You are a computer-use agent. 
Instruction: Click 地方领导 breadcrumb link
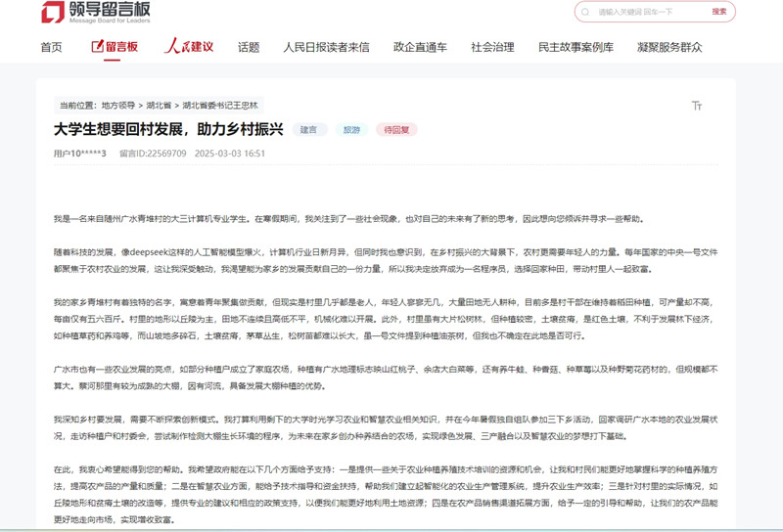tap(118, 106)
